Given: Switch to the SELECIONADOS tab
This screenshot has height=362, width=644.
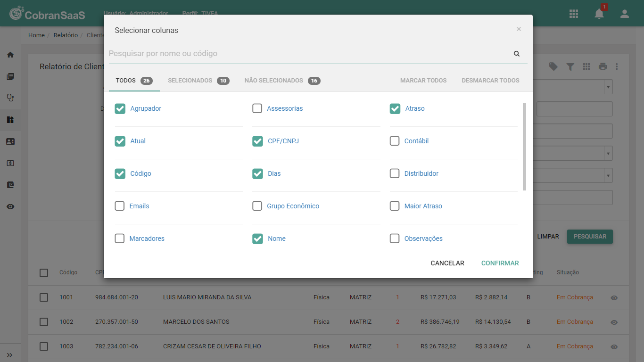Looking at the screenshot, I should (198, 81).
